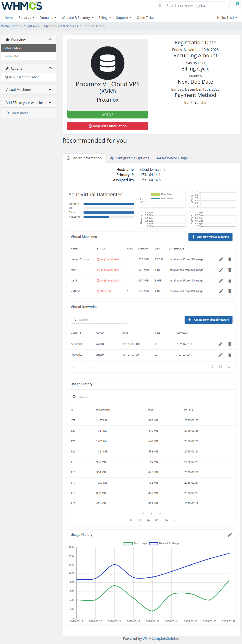Image resolution: width=242 pixels, height=644 pixels.
Task: Edit network1 with pencil icon
Action: coord(221,344)
